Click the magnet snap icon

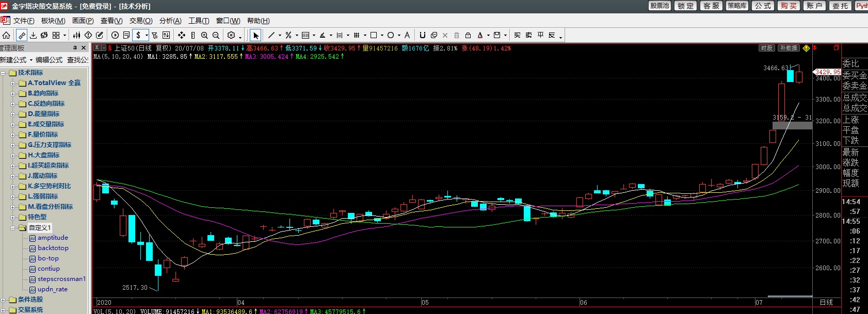[422, 35]
